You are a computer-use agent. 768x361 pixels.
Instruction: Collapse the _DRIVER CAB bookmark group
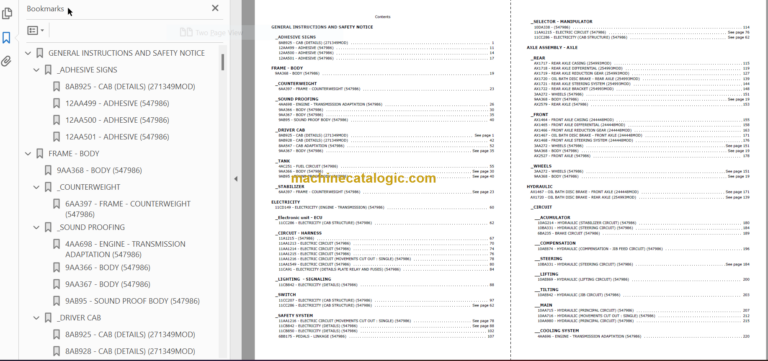(x=36, y=318)
